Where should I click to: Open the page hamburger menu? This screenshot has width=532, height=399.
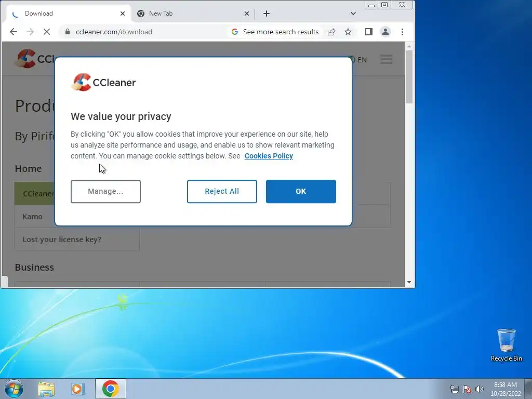click(386, 59)
